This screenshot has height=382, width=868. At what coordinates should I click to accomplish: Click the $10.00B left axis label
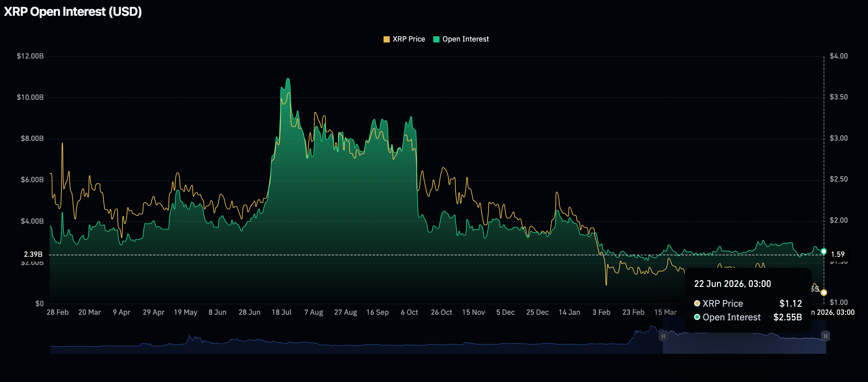30,97
